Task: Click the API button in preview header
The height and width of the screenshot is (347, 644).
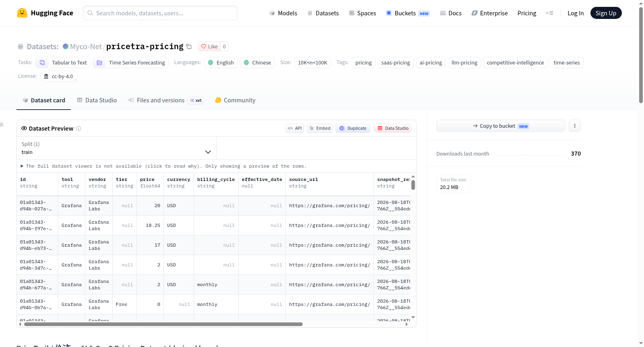Action: (295, 128)
